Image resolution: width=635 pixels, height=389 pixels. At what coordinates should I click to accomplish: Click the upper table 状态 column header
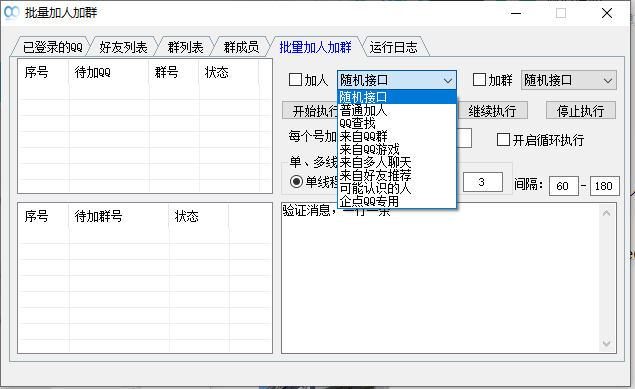[x=228, y=72]
